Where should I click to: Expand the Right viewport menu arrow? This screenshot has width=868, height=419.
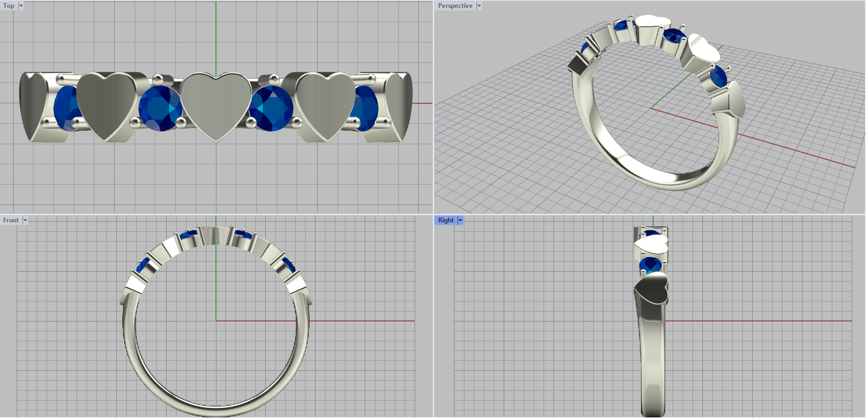coord(461,220)
